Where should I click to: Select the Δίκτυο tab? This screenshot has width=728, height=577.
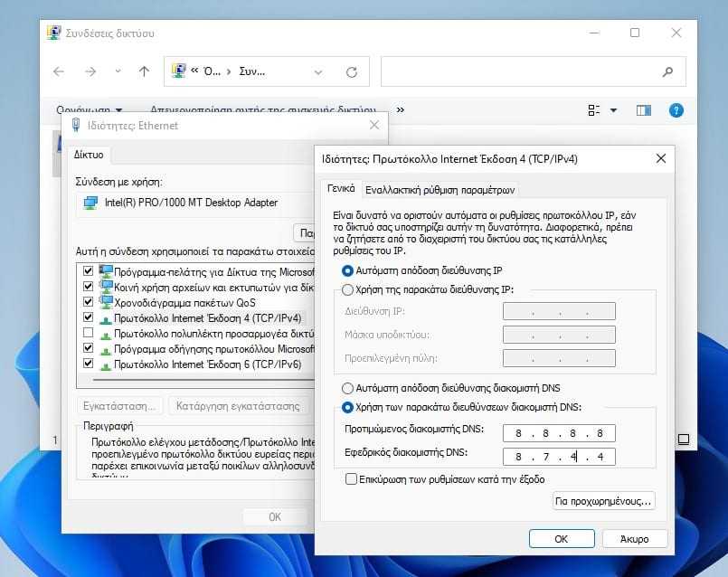pos(89,155)
